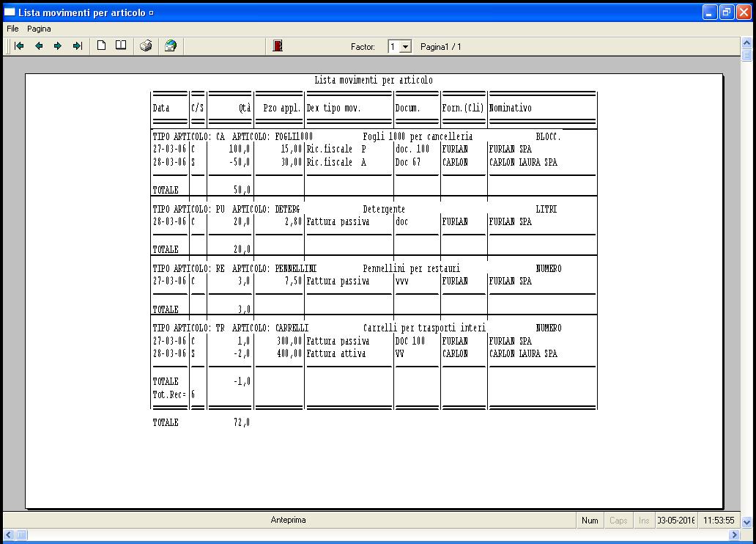Click price 400,00 cell
The height and width of the screenshot is (544, 756).
pyautogui.click(x=289, y=354)
